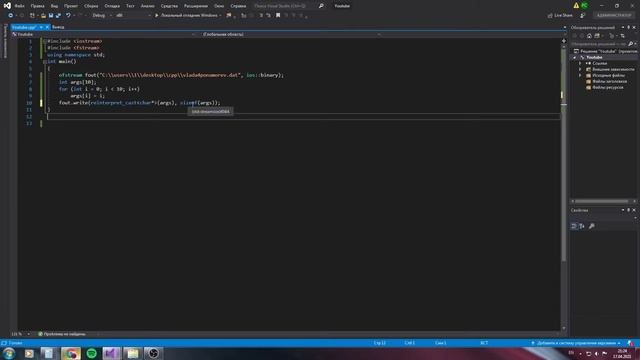Pin the Solution Explorer panel
The image size is (640, 360).
629,27
